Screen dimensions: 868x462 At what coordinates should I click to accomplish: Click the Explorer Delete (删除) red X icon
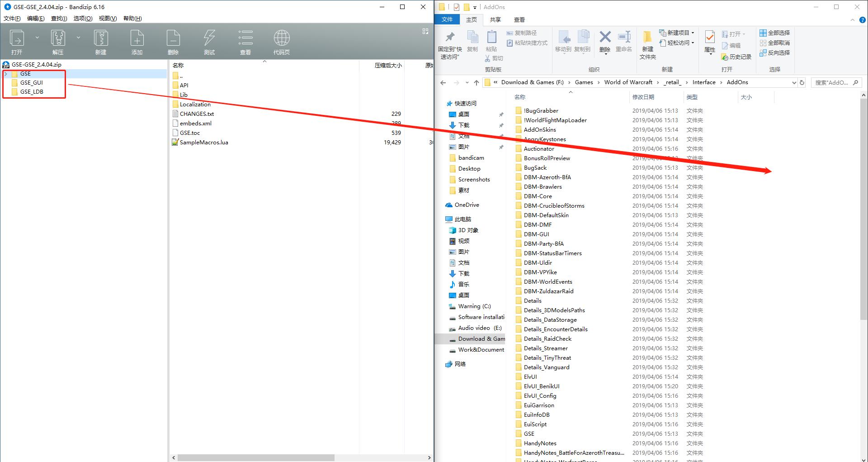[x=605, y=37]
